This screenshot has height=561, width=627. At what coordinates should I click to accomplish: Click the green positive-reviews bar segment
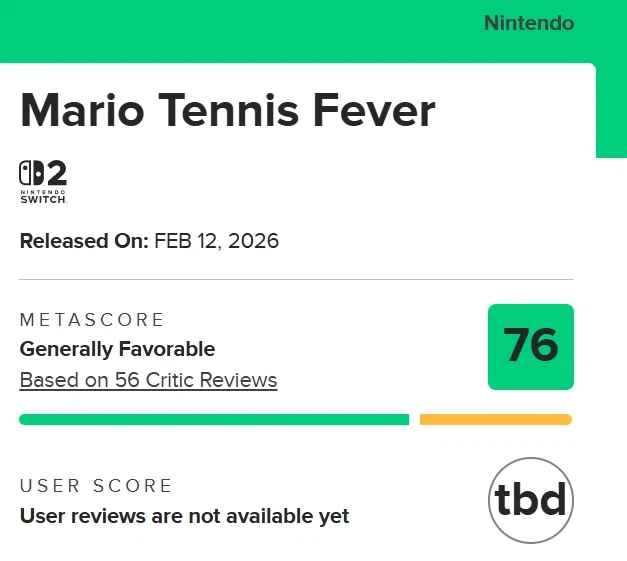point(214,419)
